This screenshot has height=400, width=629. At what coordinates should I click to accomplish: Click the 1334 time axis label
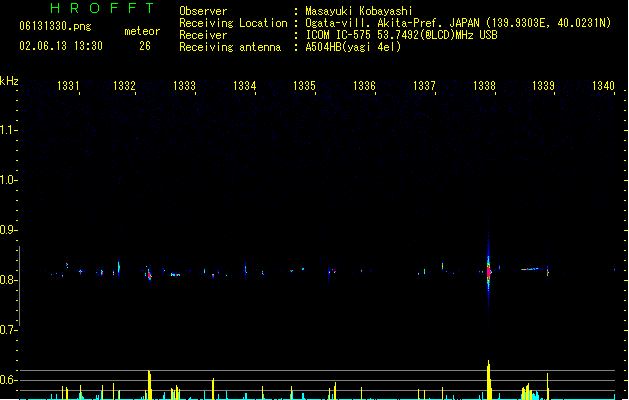click(x=244, y=86)
